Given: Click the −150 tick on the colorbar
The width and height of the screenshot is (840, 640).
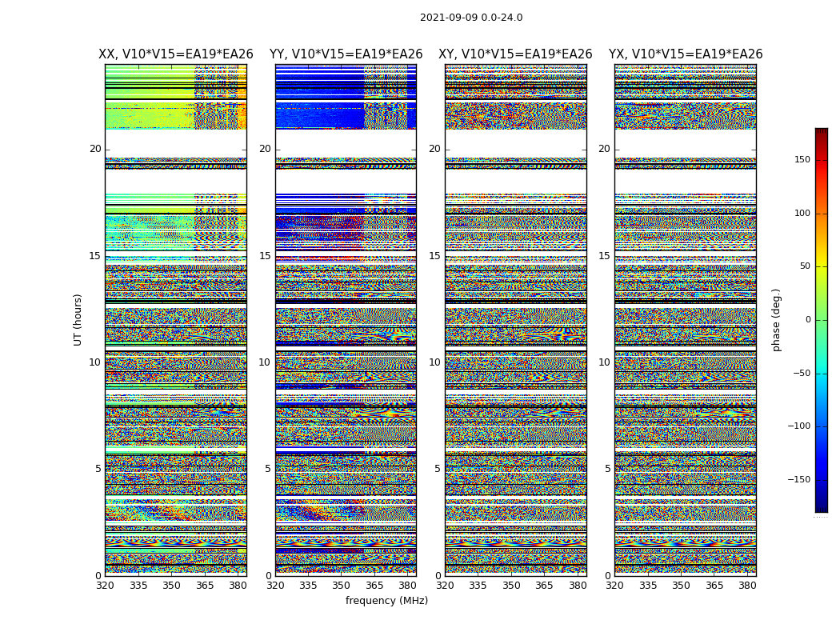Looking at the screenshot, I should point(798,479).
